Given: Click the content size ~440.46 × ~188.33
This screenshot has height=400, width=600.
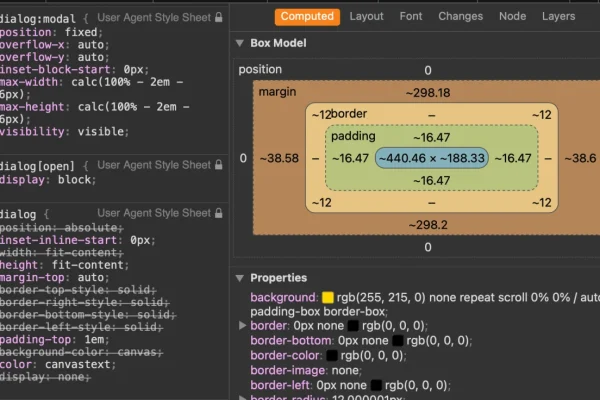Looking at the screenshot, I should click(x=432, y=158).
